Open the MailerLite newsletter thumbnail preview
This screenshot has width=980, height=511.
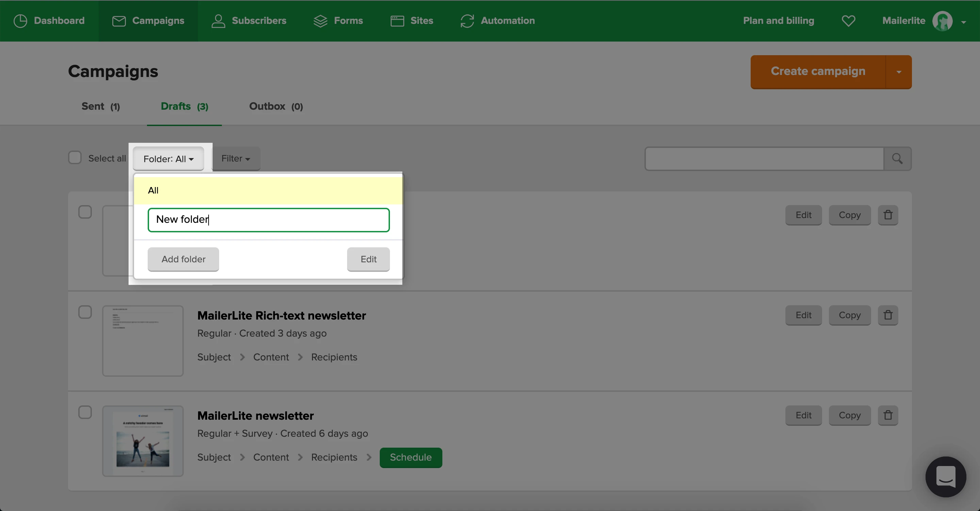coord(143,441)
